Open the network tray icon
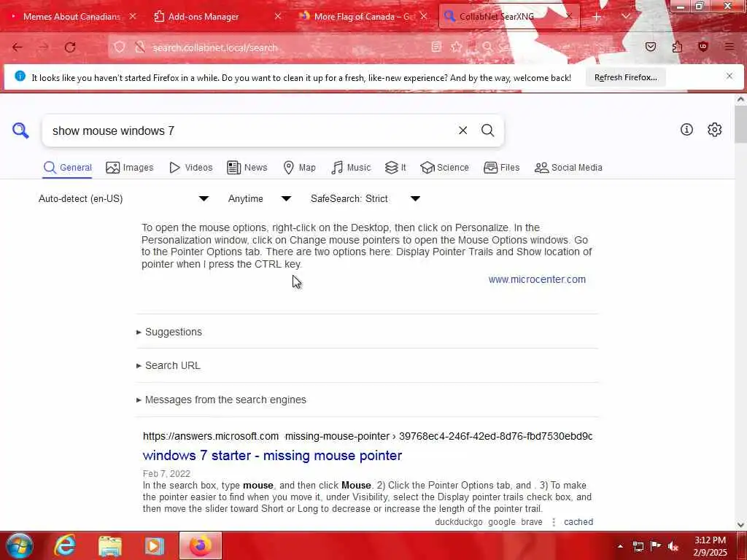The height and width of the screenshot is (560, 747). [x=638, y=546]
